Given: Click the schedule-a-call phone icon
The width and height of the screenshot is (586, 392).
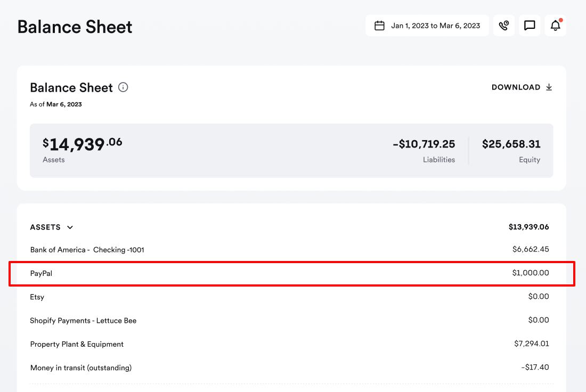Looking at the screenshot, I should (504, 25).
